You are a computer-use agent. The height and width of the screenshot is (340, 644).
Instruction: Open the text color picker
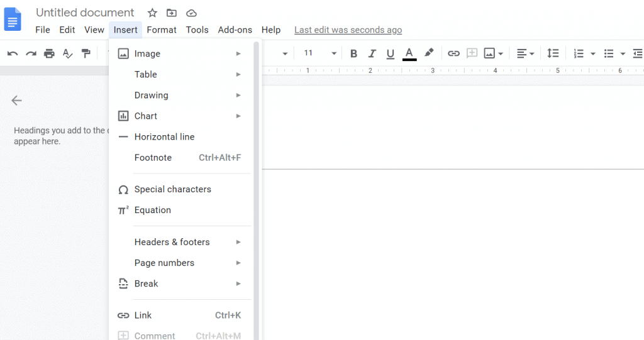(x=409, y=54)
